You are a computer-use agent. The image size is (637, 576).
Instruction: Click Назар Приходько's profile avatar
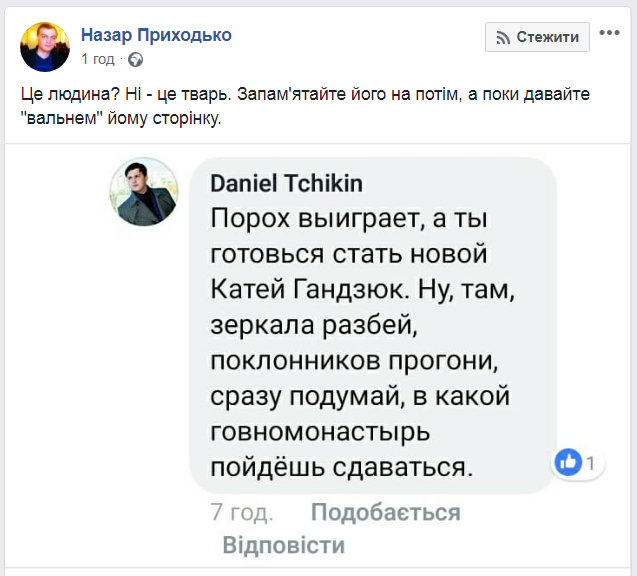pyautogui.click(x=45, y=46)
